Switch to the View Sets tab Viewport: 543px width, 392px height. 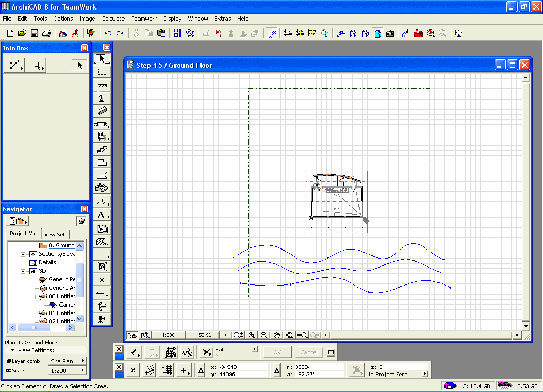click(x=55, y=234)
